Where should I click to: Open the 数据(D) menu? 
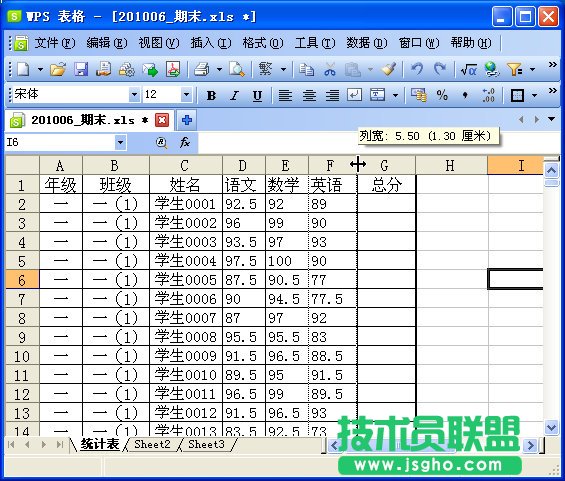[x=366, y=43]
